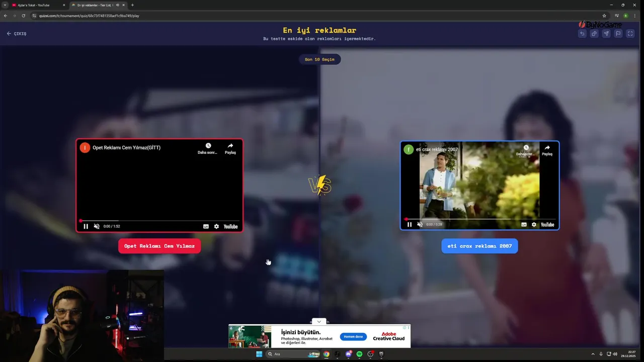Click channel avatar on the Opet video
Screen dimensions: 644x362
pyautogui.click(x=85, y=147)
